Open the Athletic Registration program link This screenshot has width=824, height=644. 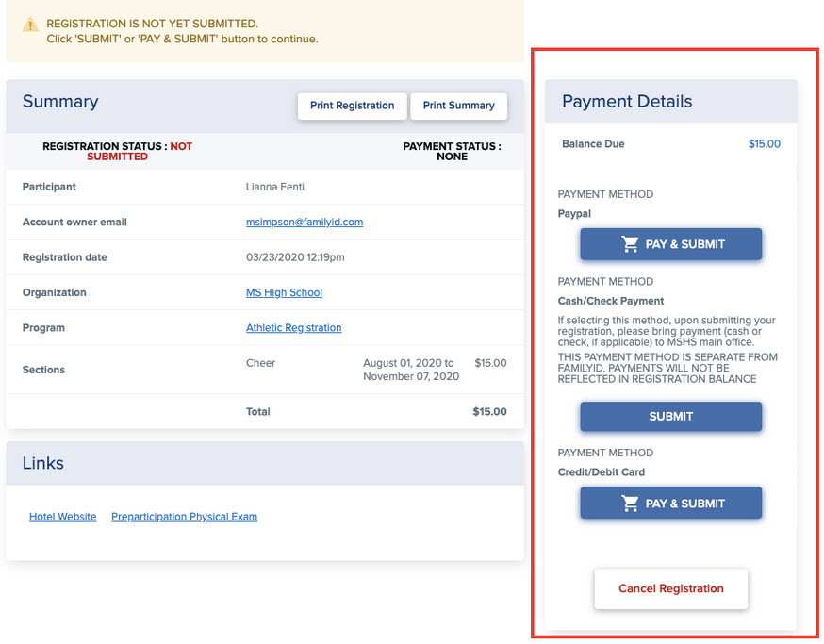(294, 327)
